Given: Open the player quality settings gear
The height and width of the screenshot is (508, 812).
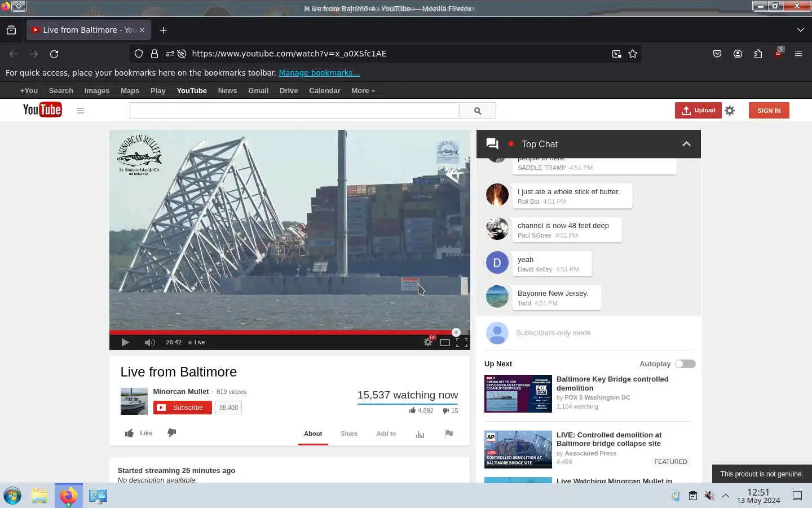Looking at the screenshot, I should point(428,342).
